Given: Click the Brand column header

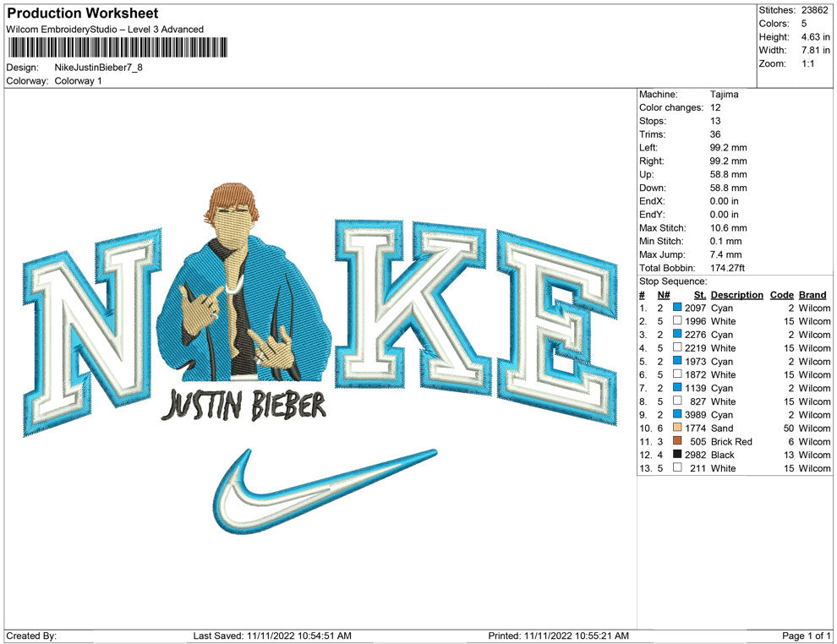Looking at the screenshot, I should 812,295.
